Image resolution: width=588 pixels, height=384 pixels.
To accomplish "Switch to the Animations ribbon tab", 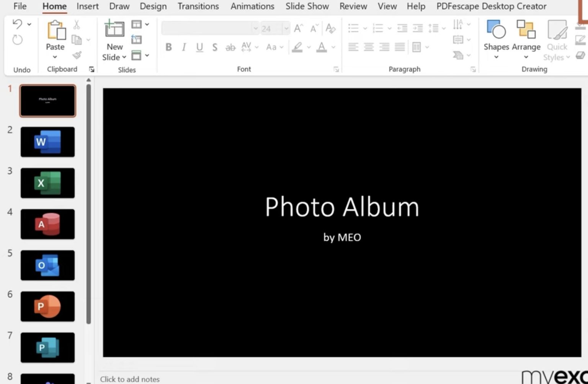I will point(252,6).
